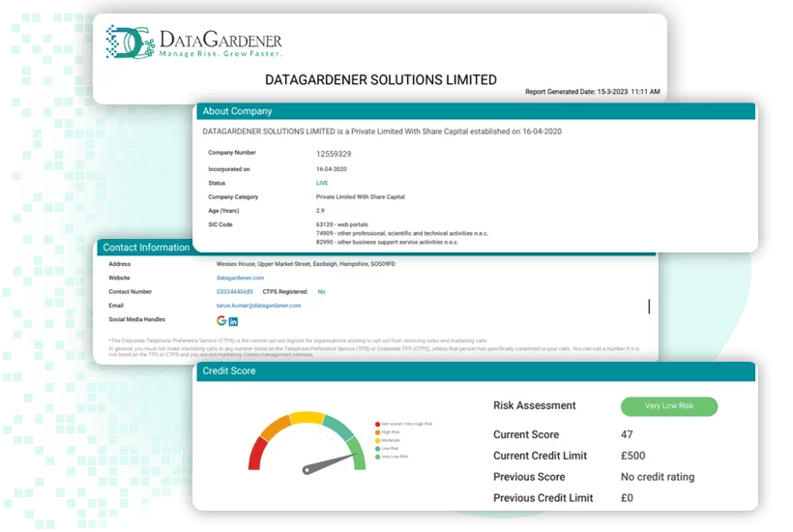Image resolution: width=793 pixels, height=532 pixels.
Task: Click 'Manage Risk. Grow Faster.' tagline
Action: 220,53
